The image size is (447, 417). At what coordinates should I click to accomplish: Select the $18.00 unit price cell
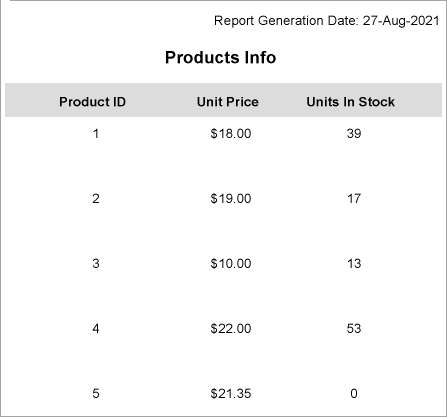click(231, 134)
